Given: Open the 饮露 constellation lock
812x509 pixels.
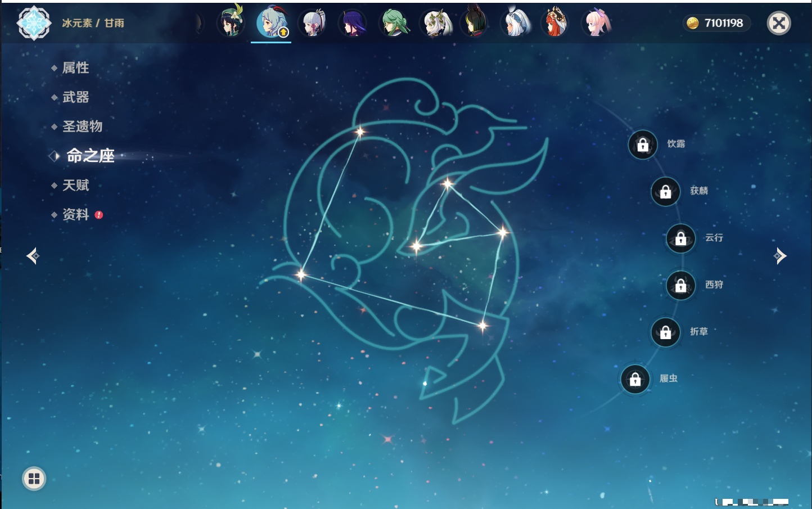Looking at the screenshot, I should (643, 145).
